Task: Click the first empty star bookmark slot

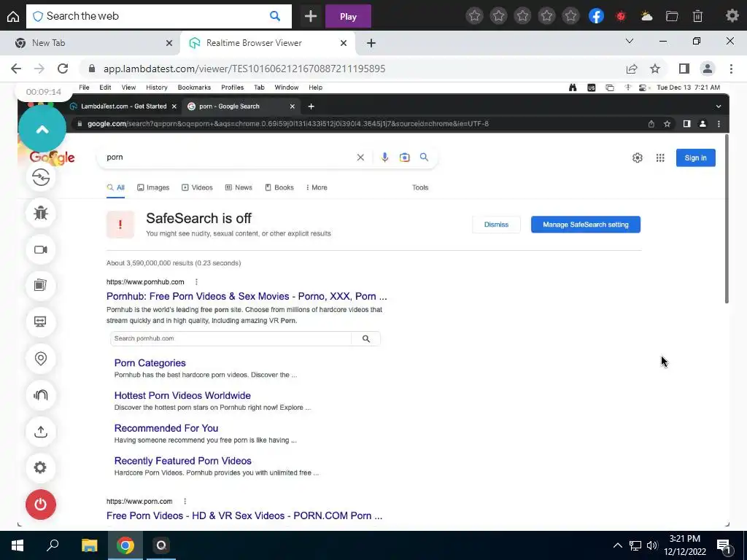Action: tap(474, 16)
